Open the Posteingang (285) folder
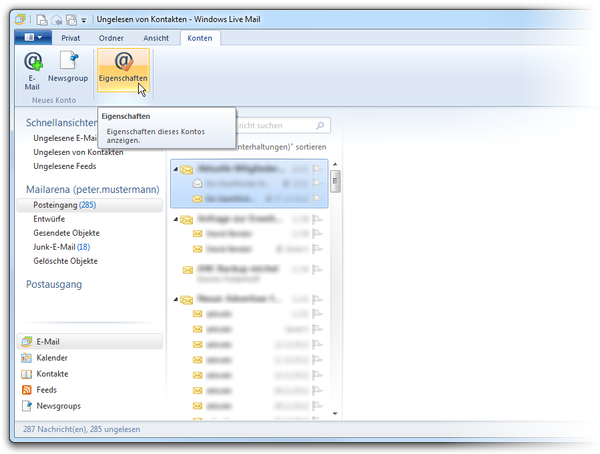Image resolution: width=600 pixels, height=454 pixels. (90, 205)
